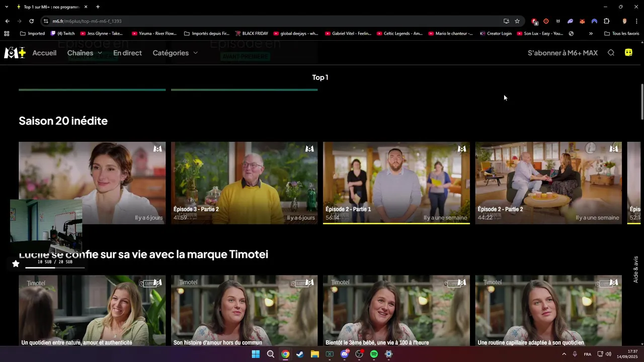Click S'abonner à M6+ MAX
The image size is (644, 362).
point(562,53)
